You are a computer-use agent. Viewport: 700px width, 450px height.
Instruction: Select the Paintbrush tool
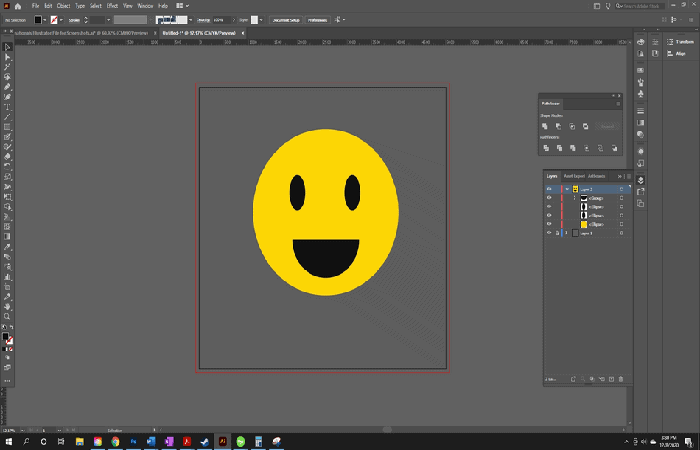point(7,137)
